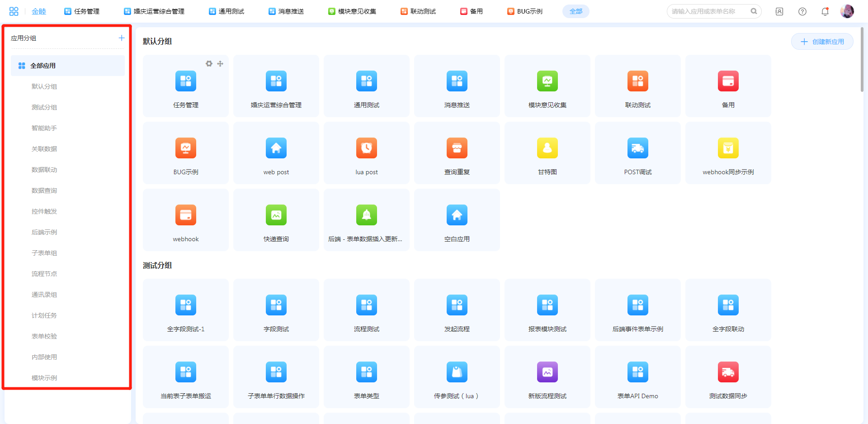
Task: Click the user avatar in top right
Action: (x=847, y=11)
